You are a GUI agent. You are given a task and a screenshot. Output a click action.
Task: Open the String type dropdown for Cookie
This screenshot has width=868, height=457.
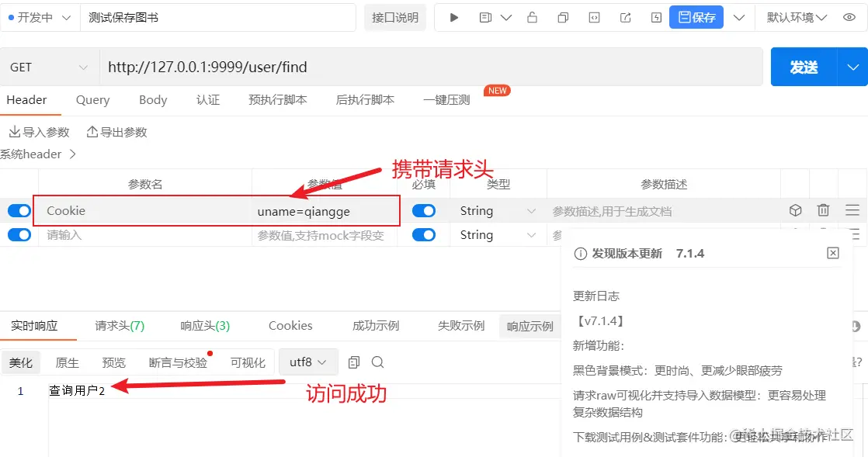click(x=498, y=210)
